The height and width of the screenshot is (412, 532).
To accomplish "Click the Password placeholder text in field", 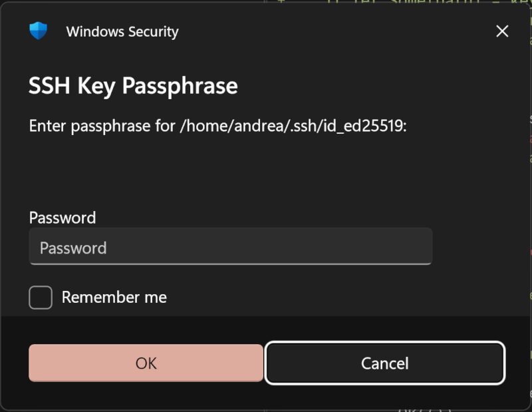I will click(x=73, y=248).
